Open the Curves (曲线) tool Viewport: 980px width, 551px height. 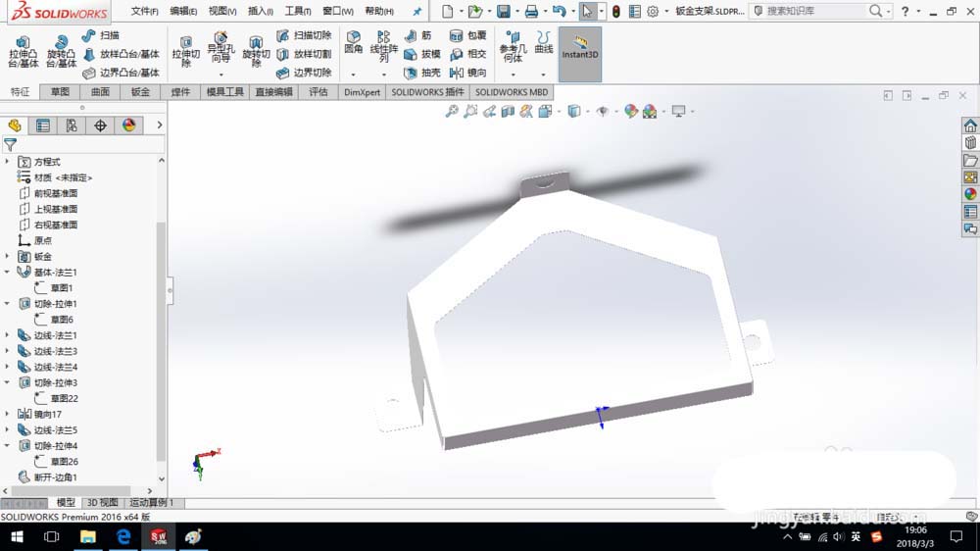coord(544,42)
